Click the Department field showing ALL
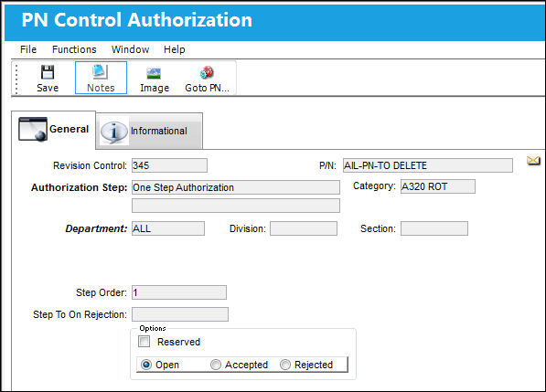 click(x=168, y=228)
